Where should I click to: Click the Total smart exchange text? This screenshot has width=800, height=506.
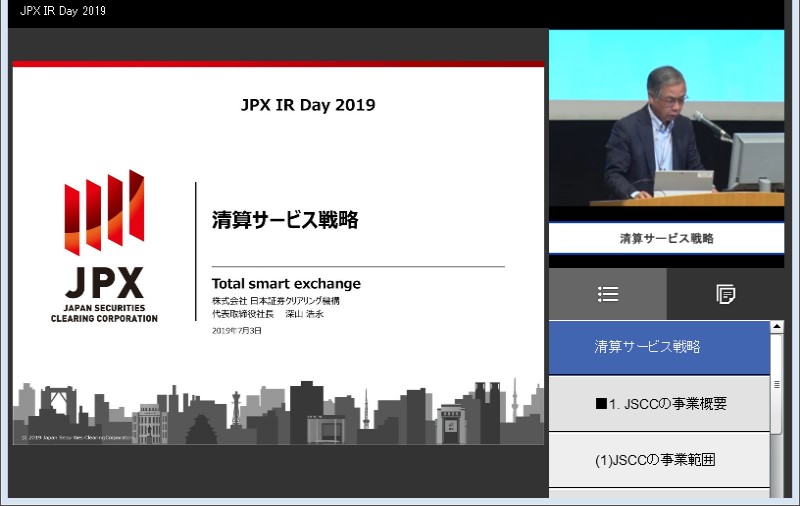[x=286, y=284]
